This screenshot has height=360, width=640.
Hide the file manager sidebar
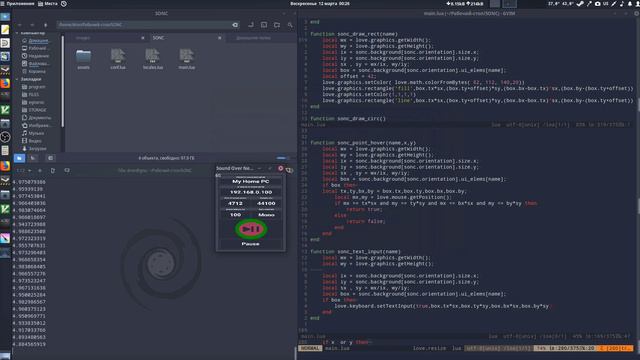(x=50, y=158)
